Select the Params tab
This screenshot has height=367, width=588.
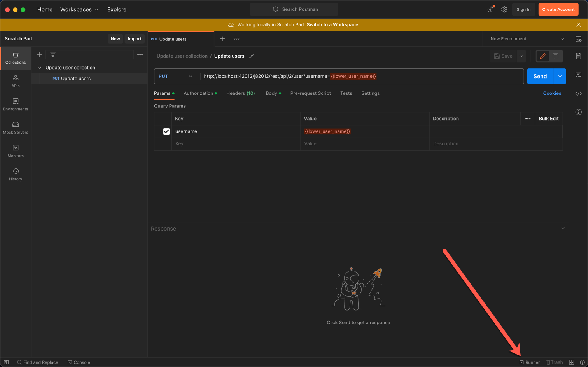pyautogui.click(x=164, y=93)
